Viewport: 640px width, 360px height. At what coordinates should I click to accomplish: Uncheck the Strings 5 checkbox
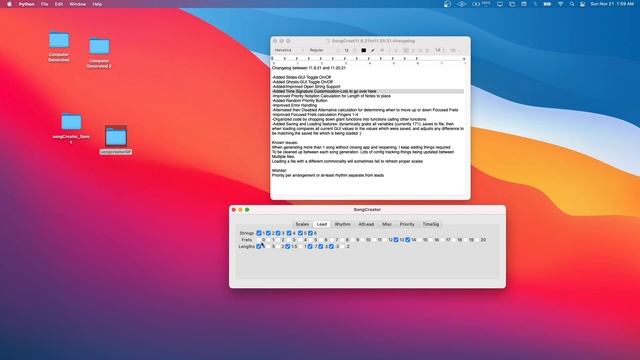pyautogui.click(x=300, y=233)
